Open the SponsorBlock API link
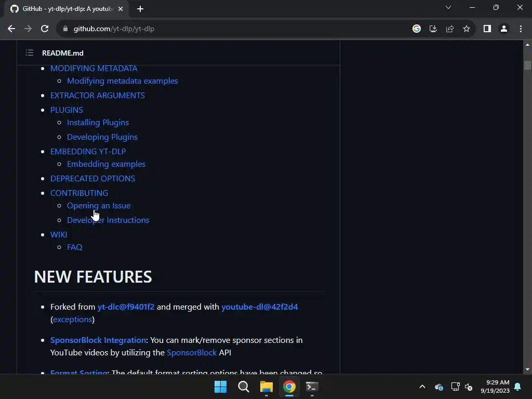The width and height of the screenshot is (532, 399). (x=191, y=353)
